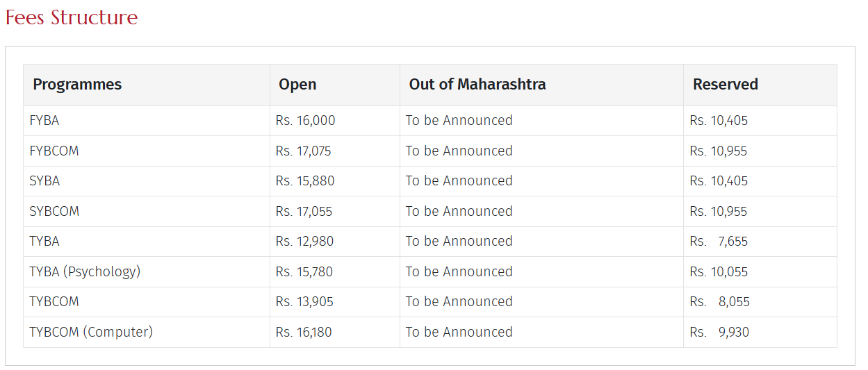The width and height of the screenshot is (868, 370).
Task: Click the Rs. 13,905 fee value
Action: tap(304, 302)
